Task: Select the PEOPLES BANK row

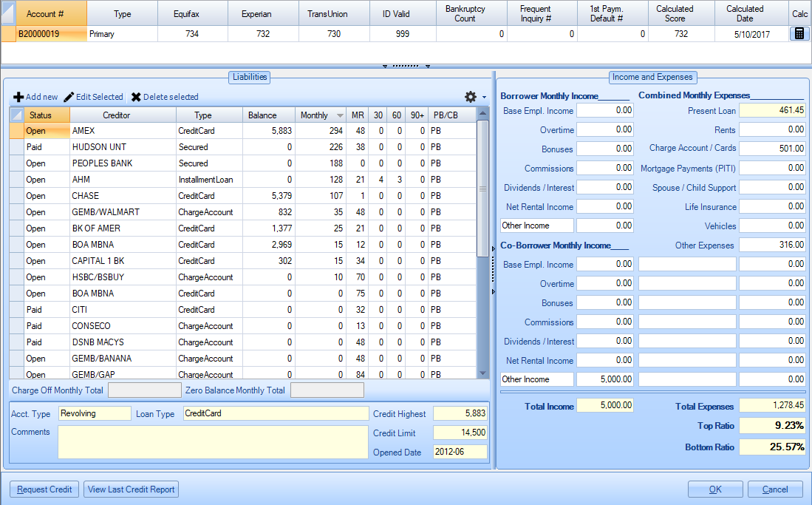Action: [242, 163]
